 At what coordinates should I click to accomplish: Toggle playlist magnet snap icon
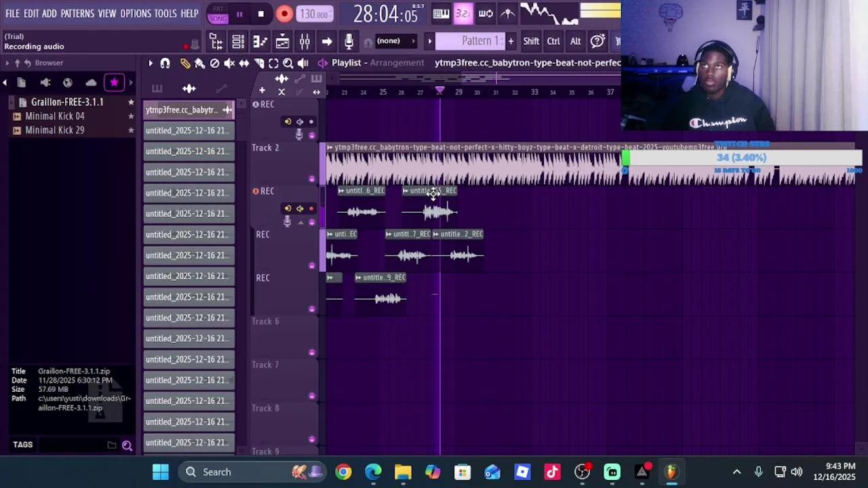click(165, 63)
